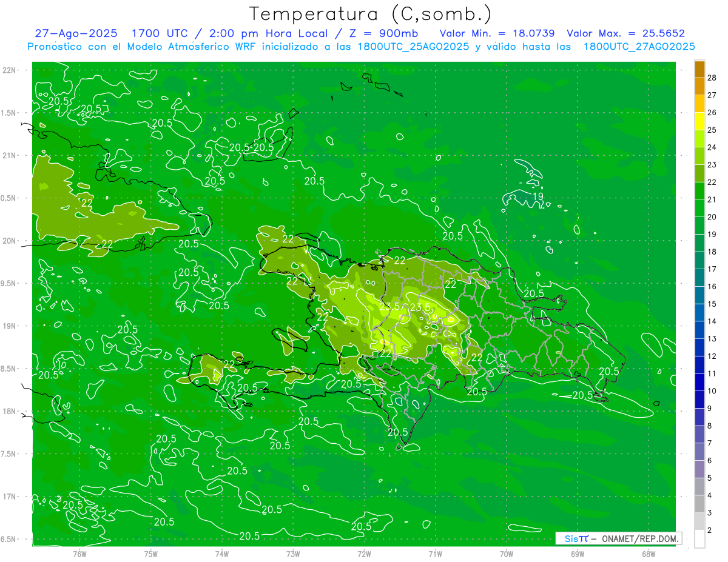The image size is (728, 562).
Task: Click the bright yellow swatch above colorbar "25"
Action: tap(699, 121)
